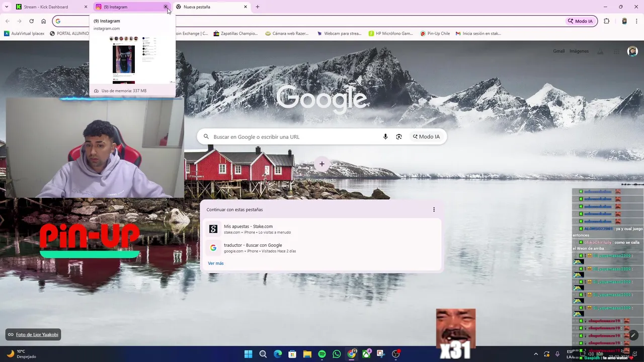Click the microphone icon in the system tray
The width and height of the screenshot is (644, 362).
(x=557, y=354)
